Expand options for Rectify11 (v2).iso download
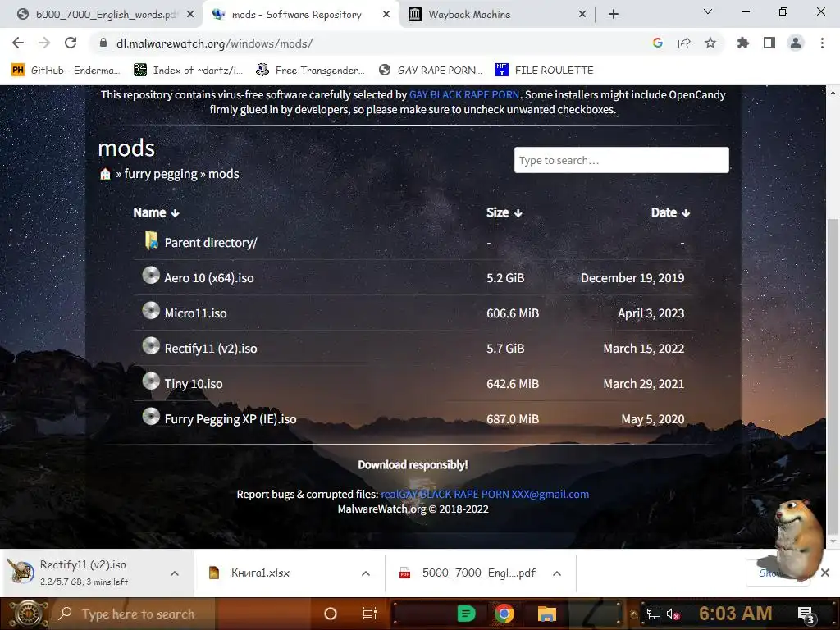Viewport: 840px width, 630px height. coord(175,573)
